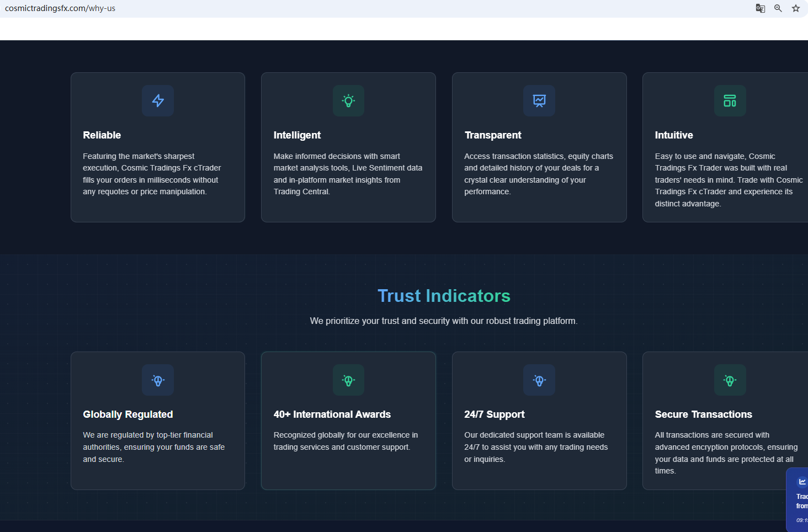Viewport: 808px width, 532px height.
Task: Click the Trust Indicators section heading
Action: click(444, 296)
